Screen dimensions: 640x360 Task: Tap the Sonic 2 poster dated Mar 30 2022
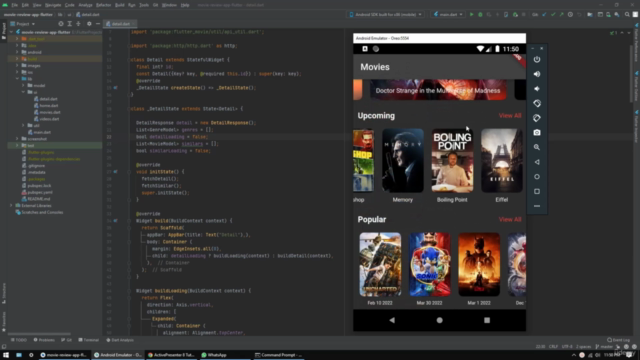(x=429, y=264)
